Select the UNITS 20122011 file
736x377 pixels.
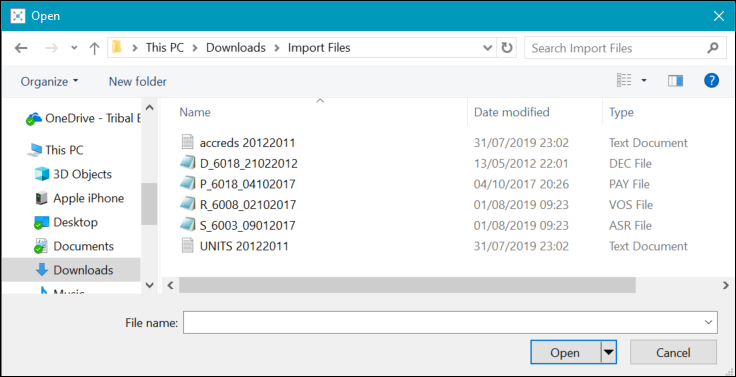[244, 246]
